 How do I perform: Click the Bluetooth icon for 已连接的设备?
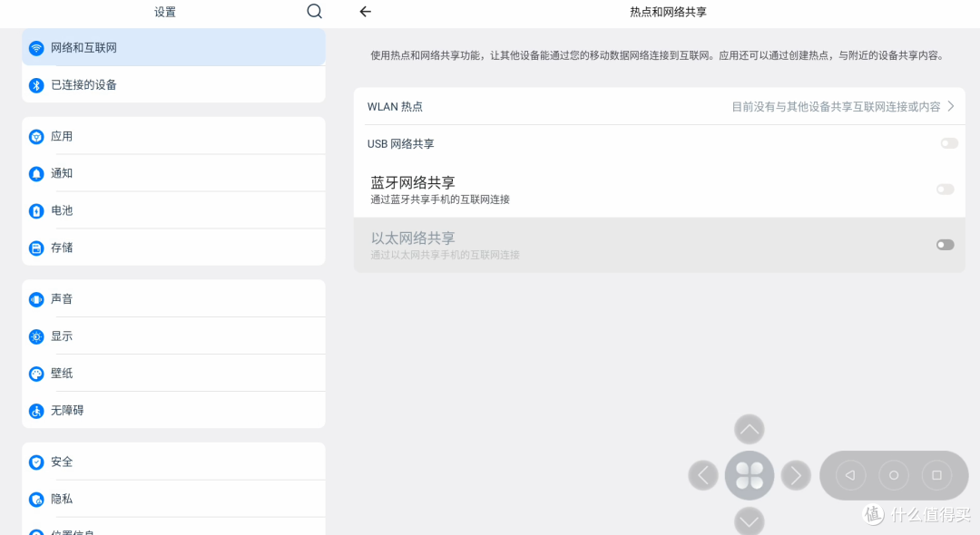pos(36,85)
